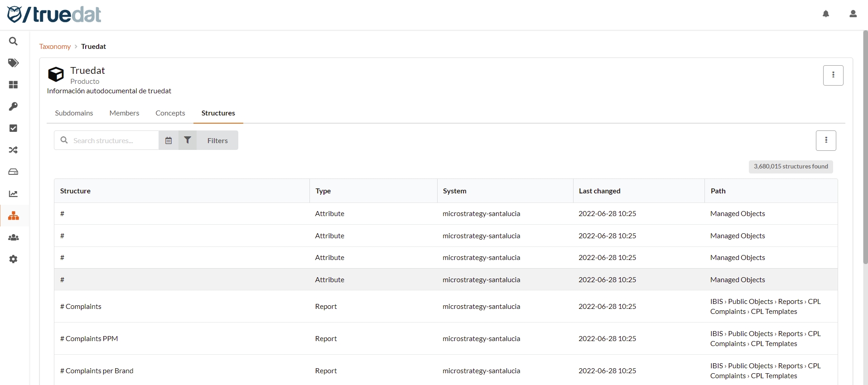This screenshot has height=385, width=868.
Task: Open the tags icon in sidebar
Action: [14, 63]
